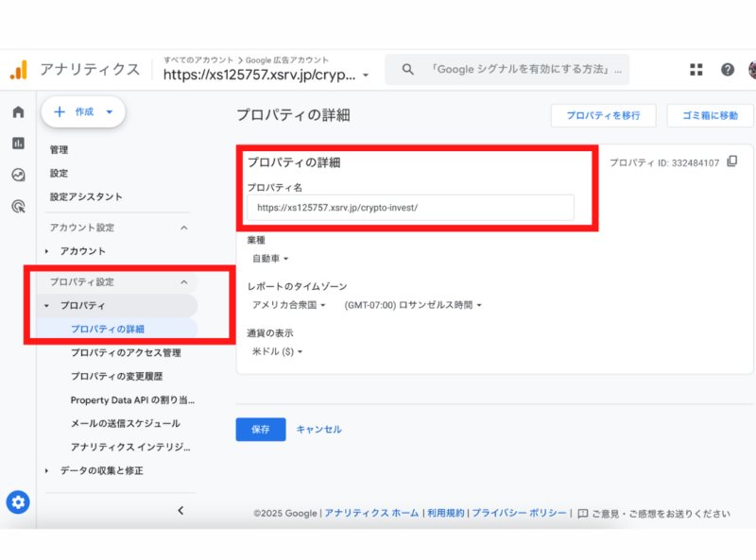The height and width of the screenshot is (560, 756).
Task: Open the アメリカ合衆国 country dropdown
Action: point(288,305)
